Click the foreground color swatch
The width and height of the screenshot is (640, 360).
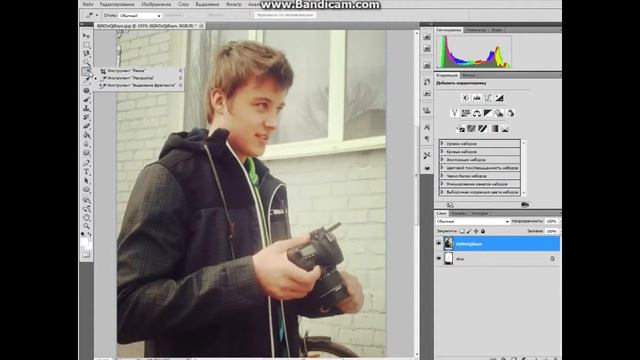point(84,242)
